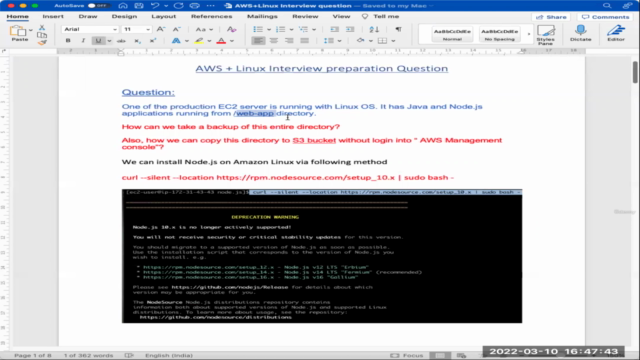
Task: Click the Shading paint bucket icon
Action: pyautogui.click(x=360, y=41)
